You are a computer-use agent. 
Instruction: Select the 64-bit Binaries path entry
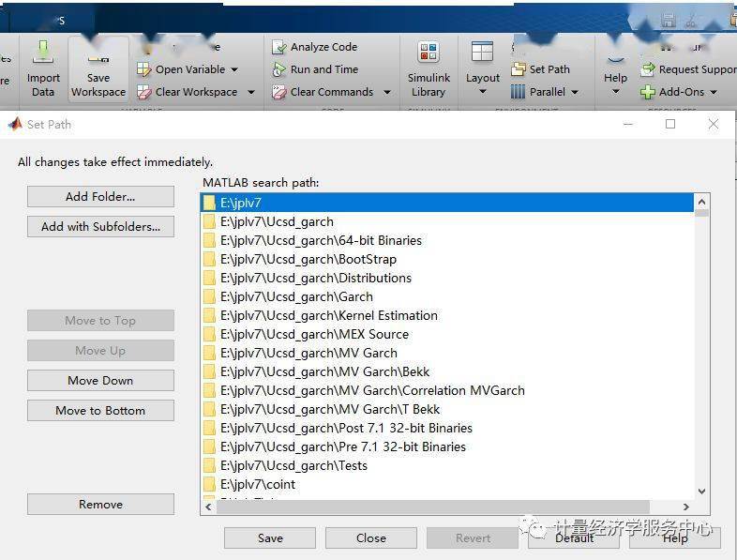click(447, 240)
